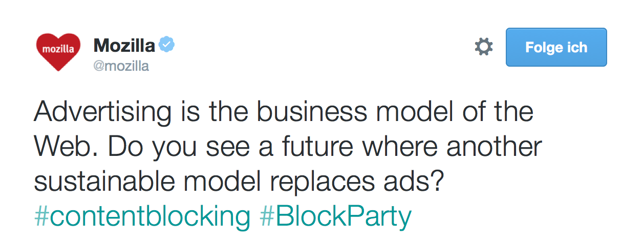Open the gear settings dropdown
The height and width of the screenshot is (240, 644).
tap(484, 47)
